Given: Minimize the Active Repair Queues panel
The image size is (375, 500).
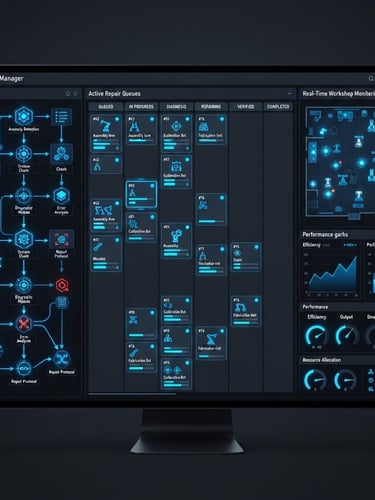Looking at the screenshot, I should 290,94.
